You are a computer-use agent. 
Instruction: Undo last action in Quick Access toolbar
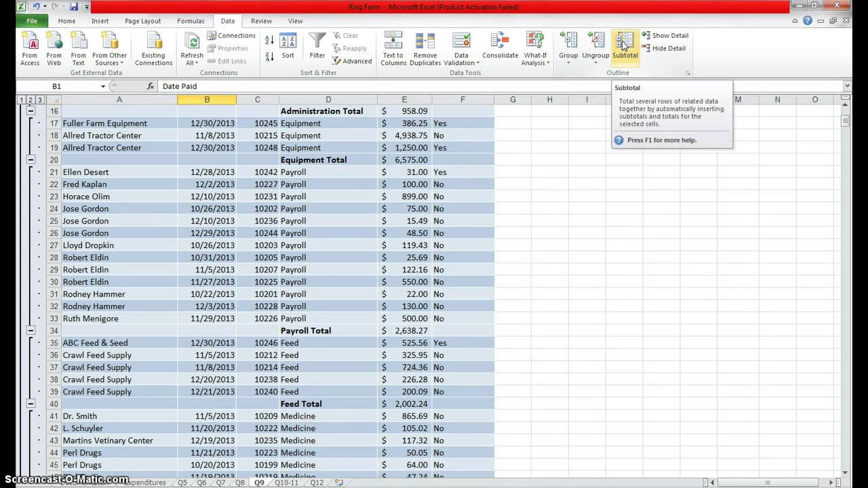(x=37, y=7)
